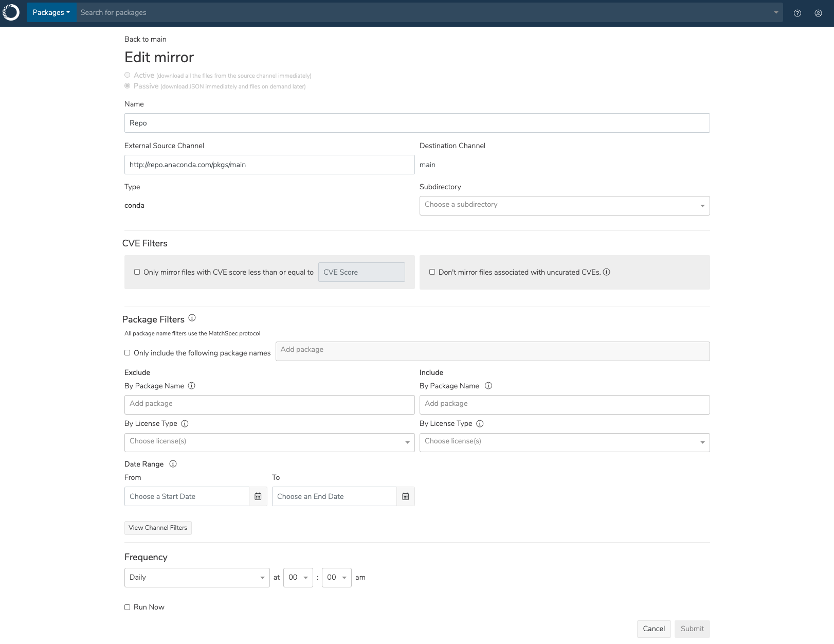Open the minutes dropdown after the colon

tap(337, 578)
